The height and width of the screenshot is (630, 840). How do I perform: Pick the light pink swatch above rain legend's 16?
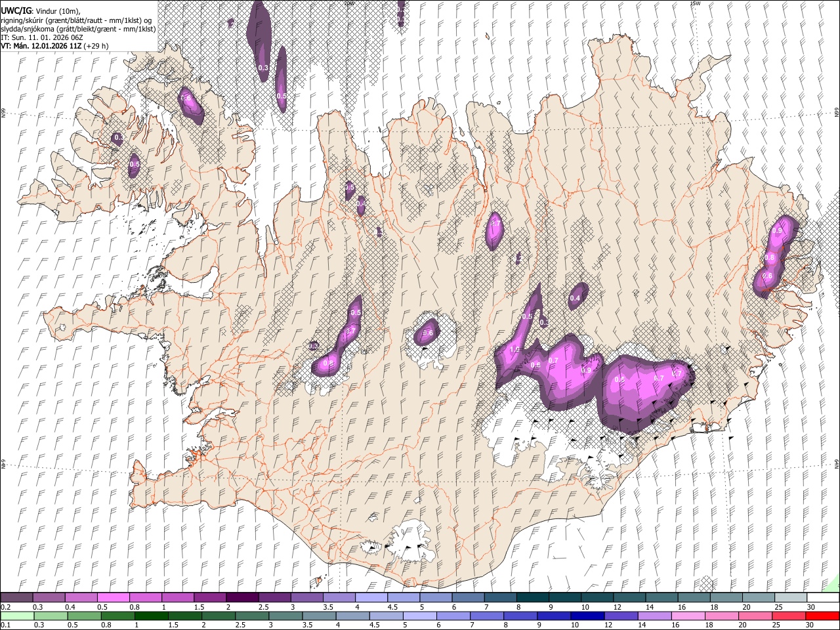(x=688, y=616)
